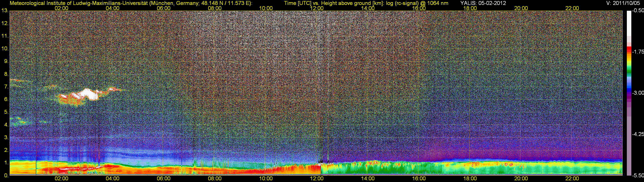Click the "08:00" label on the lower time axis
644x182 pixels.
215,179
